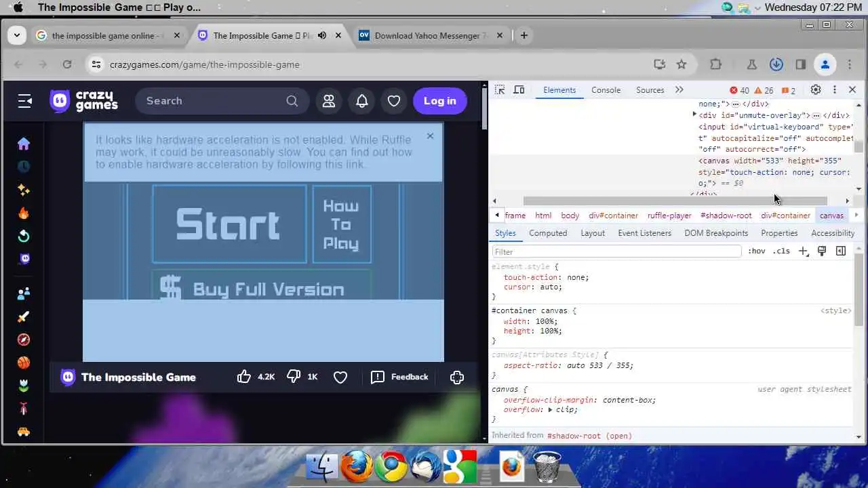
Task: Open the compass Adventure category icon
Action: point(24,340)
